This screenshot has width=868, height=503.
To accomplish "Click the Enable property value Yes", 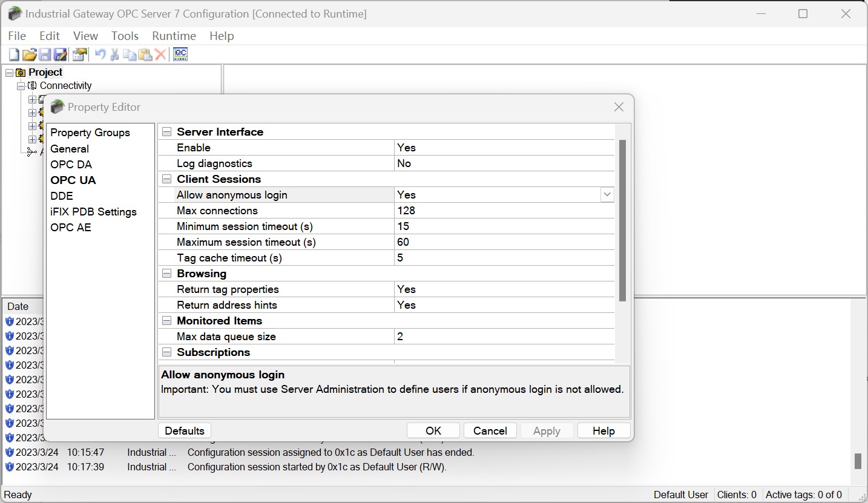I will click(x=504, y=148).
